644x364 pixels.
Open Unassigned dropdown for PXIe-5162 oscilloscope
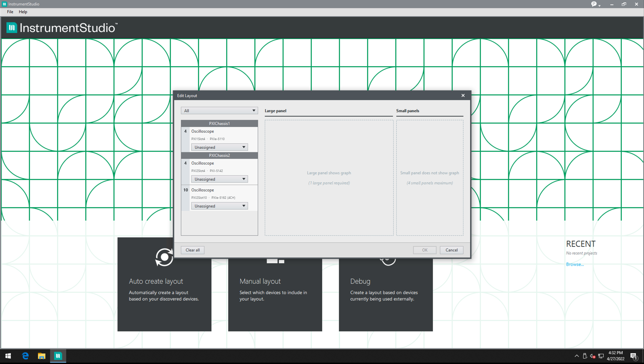pyautogui.click(x=219, y=206)
